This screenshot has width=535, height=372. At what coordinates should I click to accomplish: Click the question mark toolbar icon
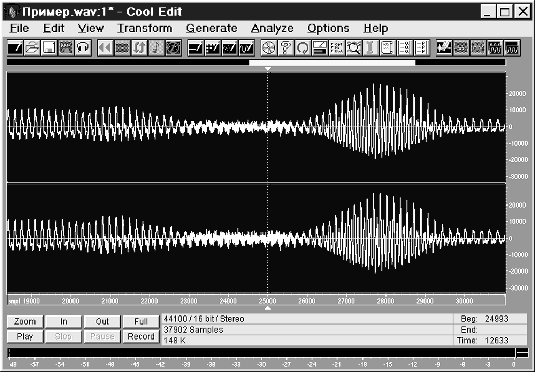(x=286, y=48)
